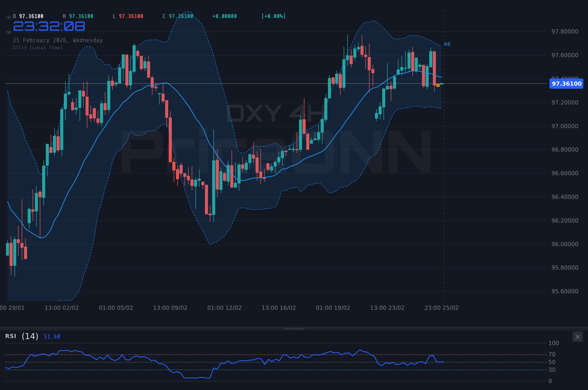The width and height of the screenshot is (588, 390).
Task: Click the blue RSI value 51.60
Action: [51, 336]
